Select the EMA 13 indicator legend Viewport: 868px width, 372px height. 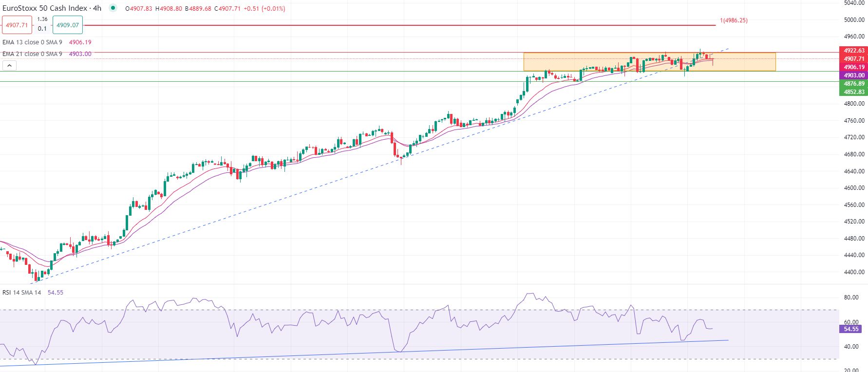(x=32, y=42)
